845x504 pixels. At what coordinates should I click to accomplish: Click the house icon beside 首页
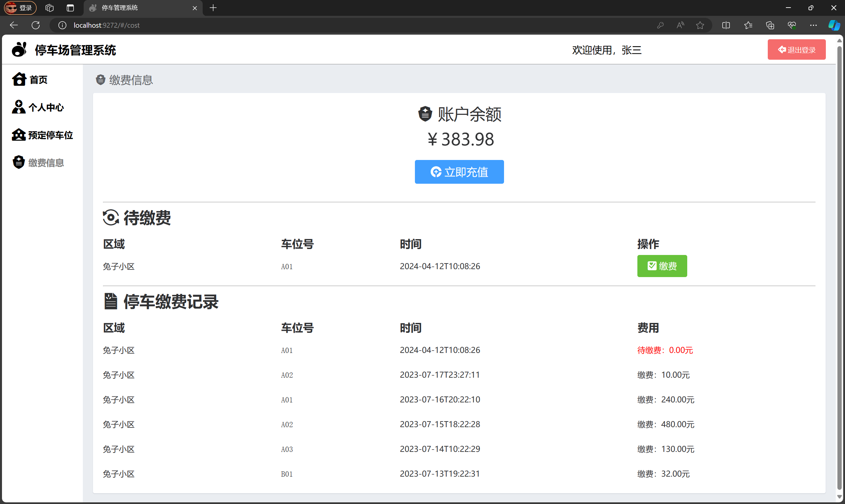tap(19, 79)
